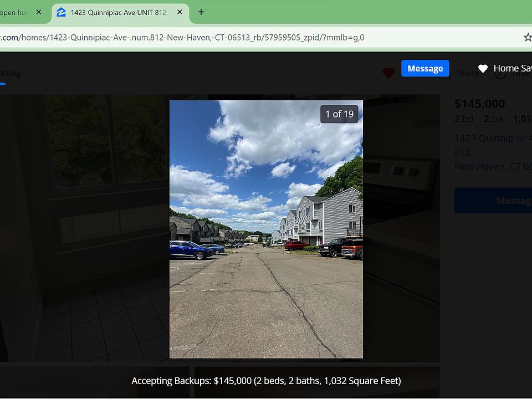Image resolution: width=532 pixels, height=399 pixels.
Task: Click the dimmed Share option
Action: 467,74
